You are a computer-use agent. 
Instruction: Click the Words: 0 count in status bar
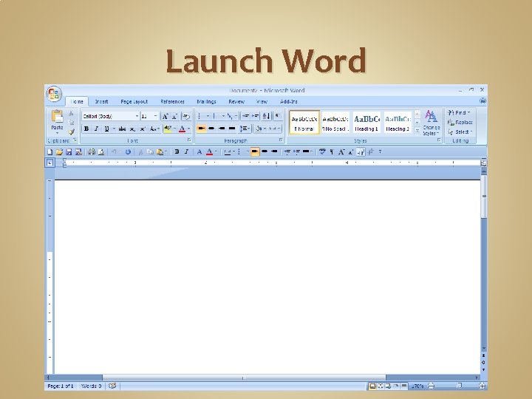[x=92, y=386]
